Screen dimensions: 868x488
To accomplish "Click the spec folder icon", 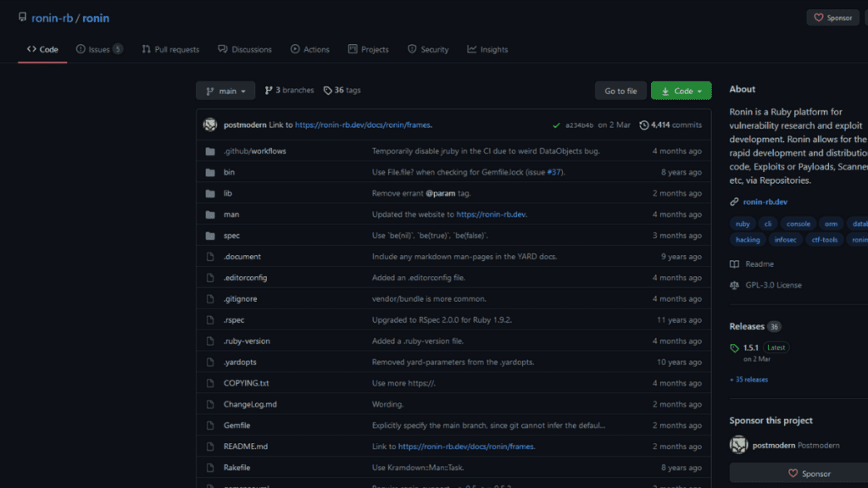I will [x=210, y=236].
